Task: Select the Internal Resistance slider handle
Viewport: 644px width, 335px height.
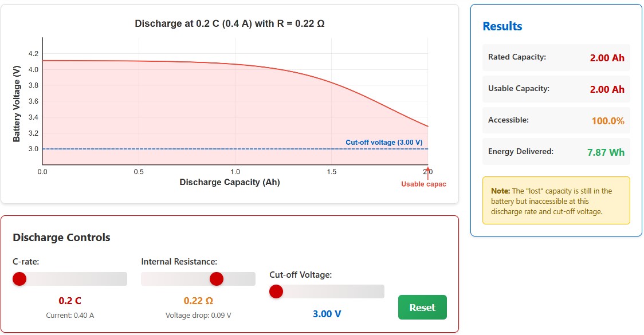Action: point(217,278)
